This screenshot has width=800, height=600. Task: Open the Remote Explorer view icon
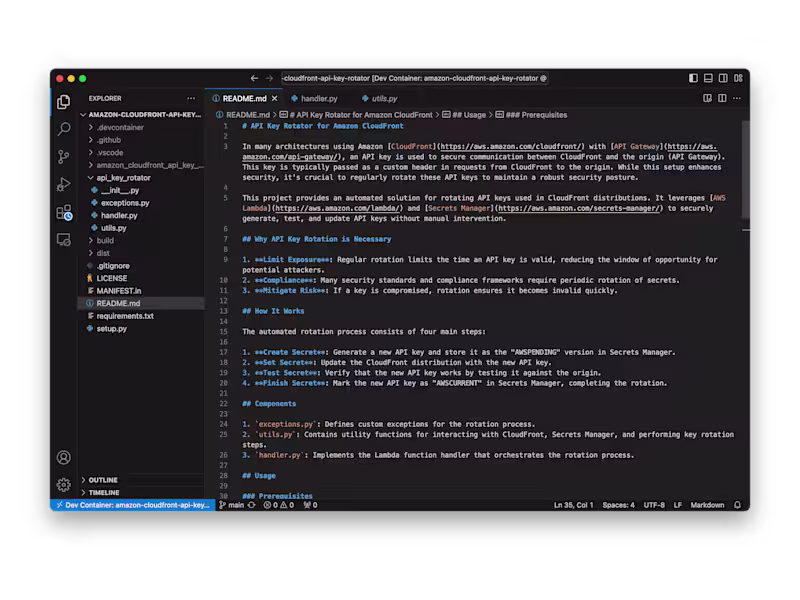64,240
